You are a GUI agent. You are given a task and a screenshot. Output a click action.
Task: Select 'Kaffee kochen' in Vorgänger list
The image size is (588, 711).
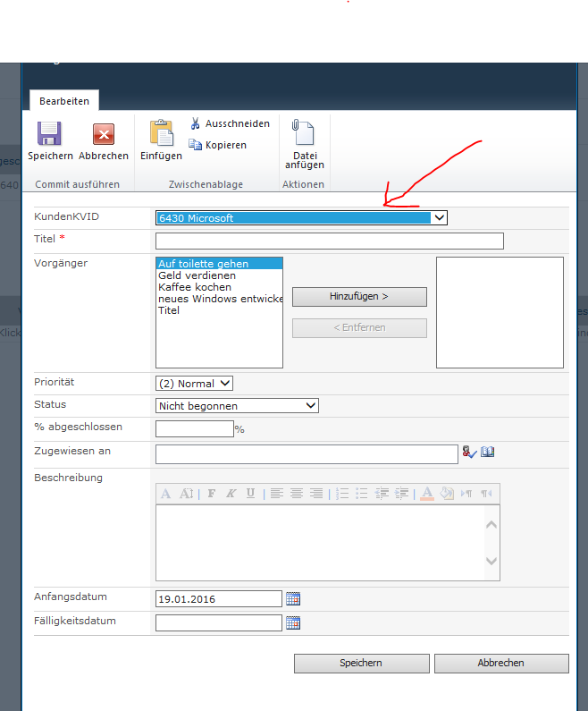click(219, 287)
